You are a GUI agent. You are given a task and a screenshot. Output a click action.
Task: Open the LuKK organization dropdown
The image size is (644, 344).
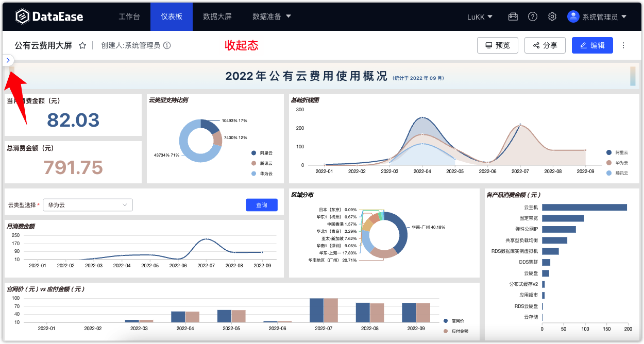pos(479,16)
